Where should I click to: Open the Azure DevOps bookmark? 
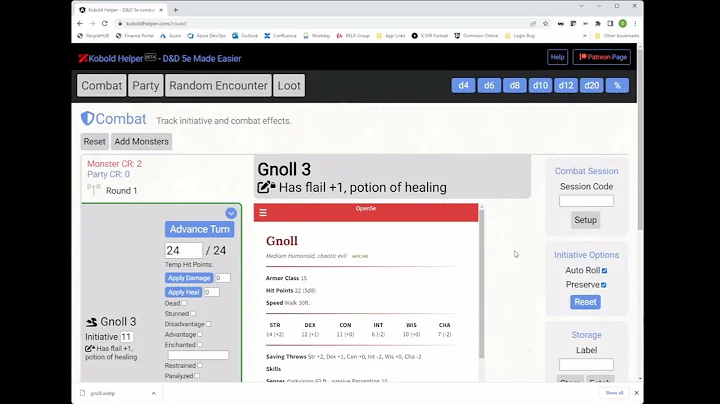point(207,36)
